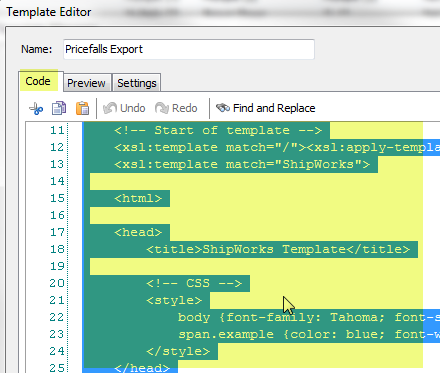Viewport: 440px width, 373px height.
Task: Click the Redo button
Action: tap(176, 108)
